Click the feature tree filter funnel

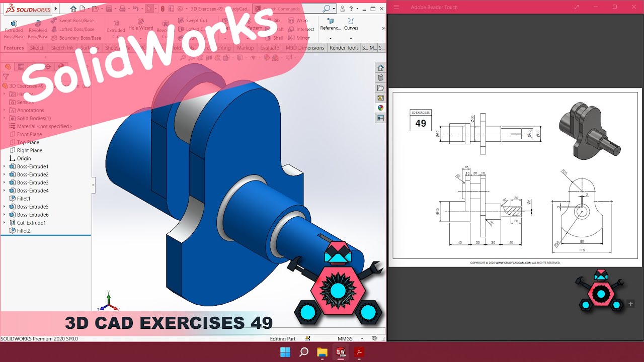pos(6,77)
